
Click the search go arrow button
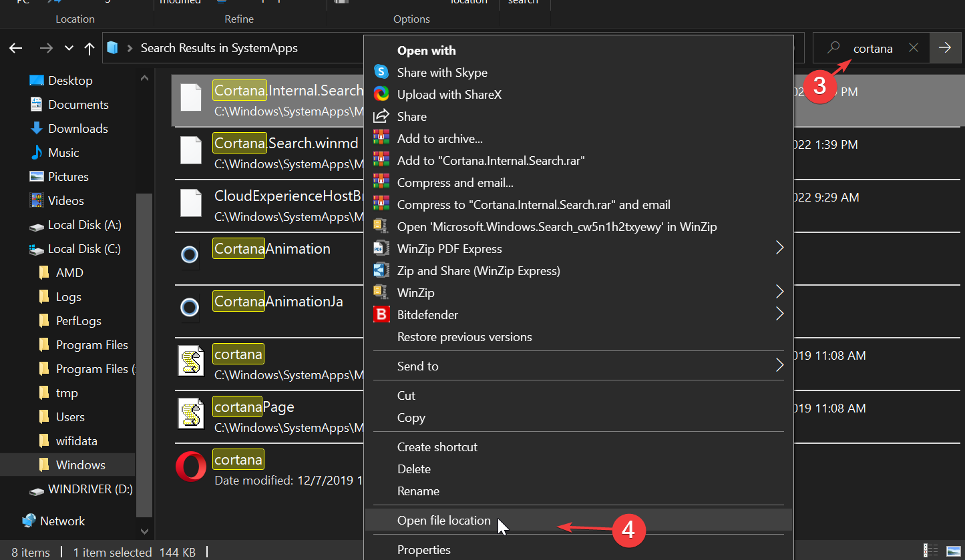click(945, 47)
